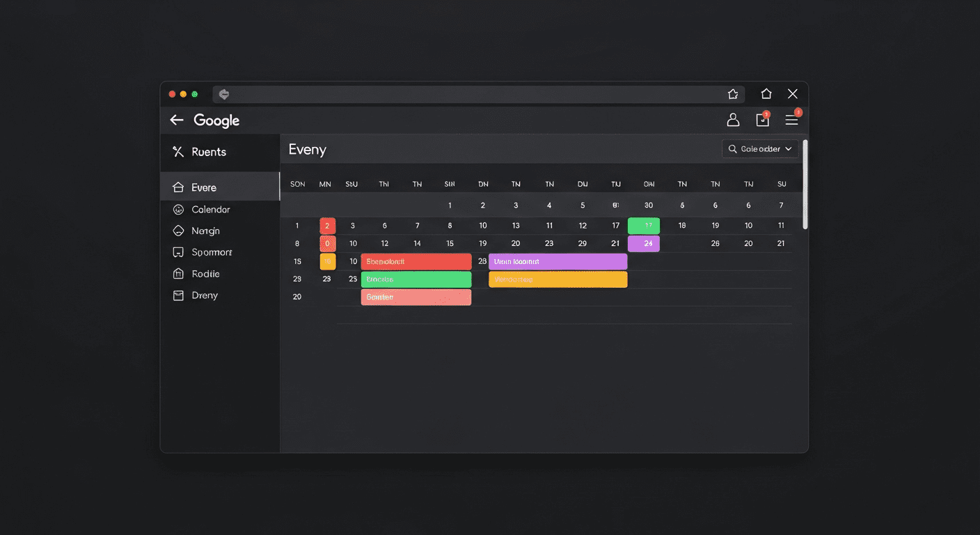Expand the Gale odder dropdown
This screenshot has height=535, width=980.
(x=760, y=148)
